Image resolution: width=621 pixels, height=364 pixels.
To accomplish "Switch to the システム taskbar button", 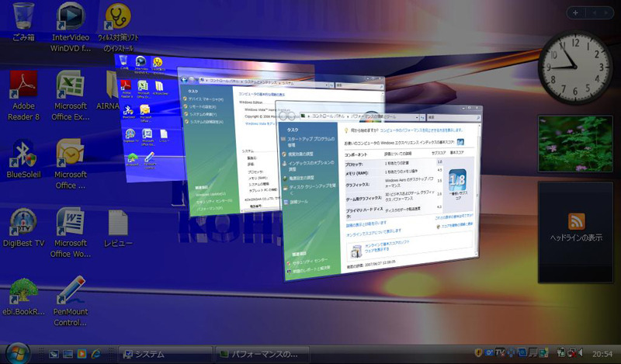I will (165, 354).
